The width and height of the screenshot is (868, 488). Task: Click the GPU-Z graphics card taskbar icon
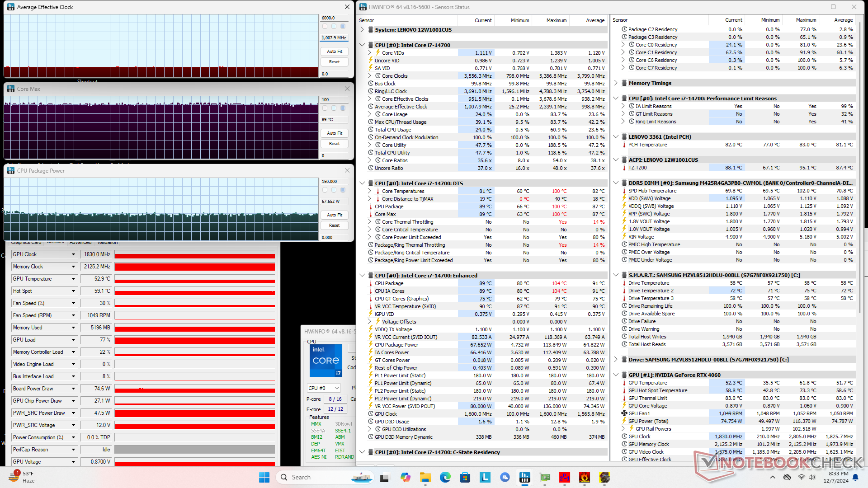[545, 477]
